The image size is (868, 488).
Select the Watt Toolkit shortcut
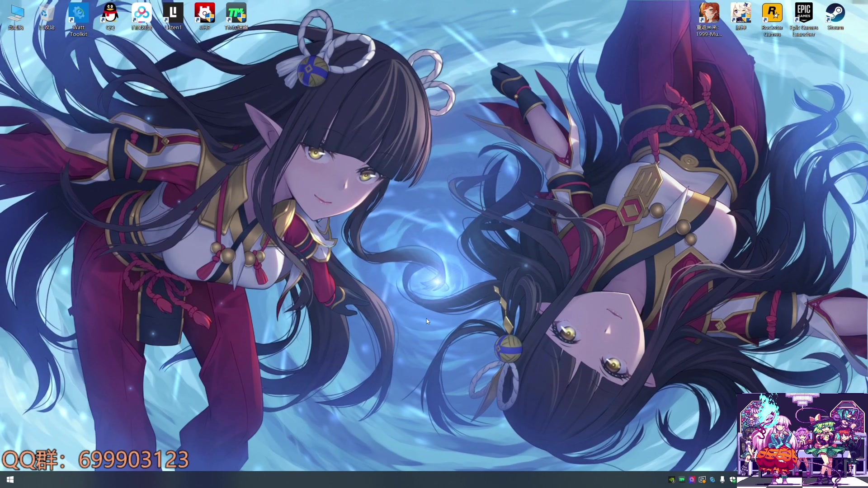pyautogui.click(x=78, y=20)
